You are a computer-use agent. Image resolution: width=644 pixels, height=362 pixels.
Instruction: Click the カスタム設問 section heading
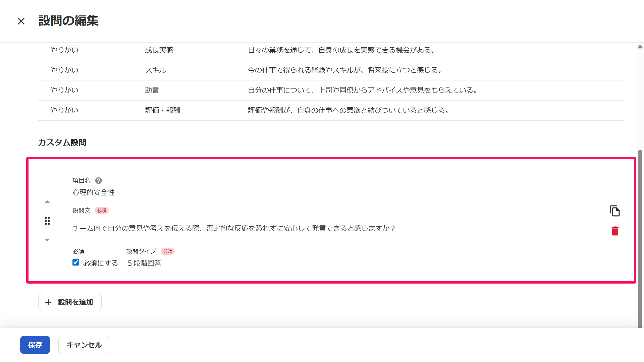click(x=62, y=142)
